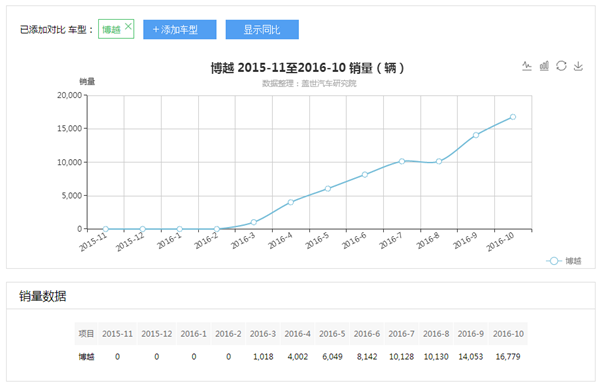This screenshot has width=600, height=386.
Task: Click the 项目 table header cell
Action: point(86,334)
